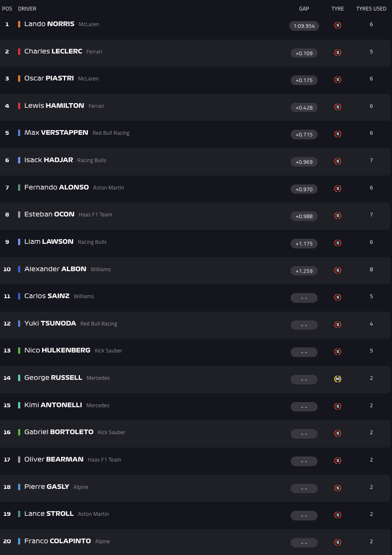
Task: Click green Kick Sauber color bar beside Hulkenberg
Action: 19,350
